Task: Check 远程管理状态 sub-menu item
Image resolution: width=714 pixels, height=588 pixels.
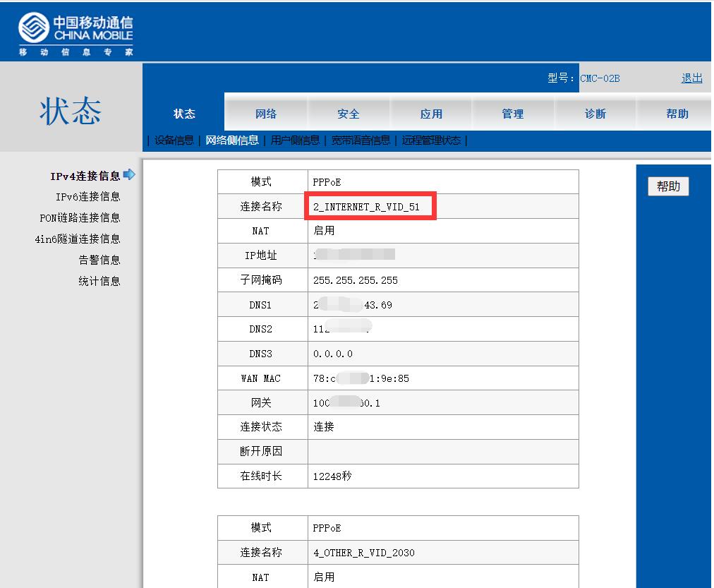Action: coord(431,140)
